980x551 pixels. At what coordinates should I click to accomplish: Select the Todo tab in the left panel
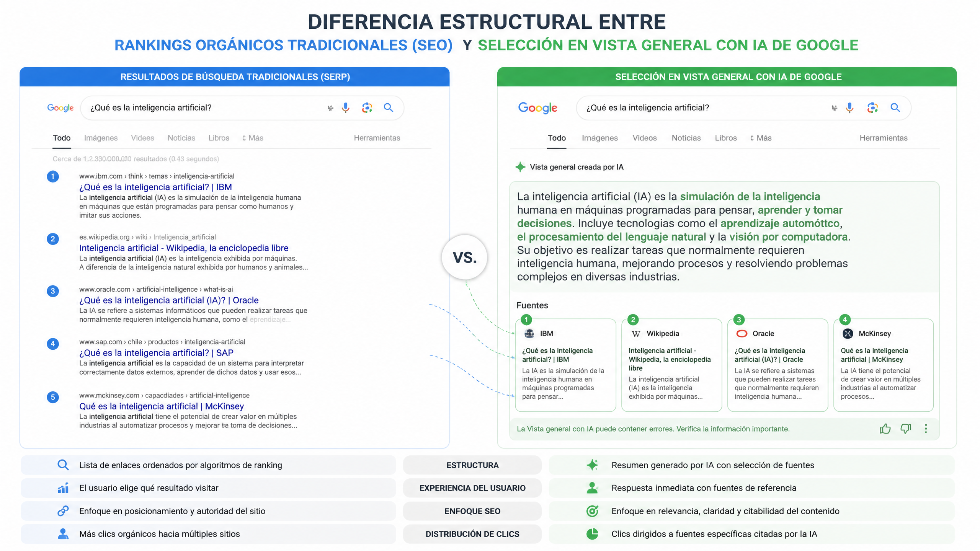click(62, 138)
